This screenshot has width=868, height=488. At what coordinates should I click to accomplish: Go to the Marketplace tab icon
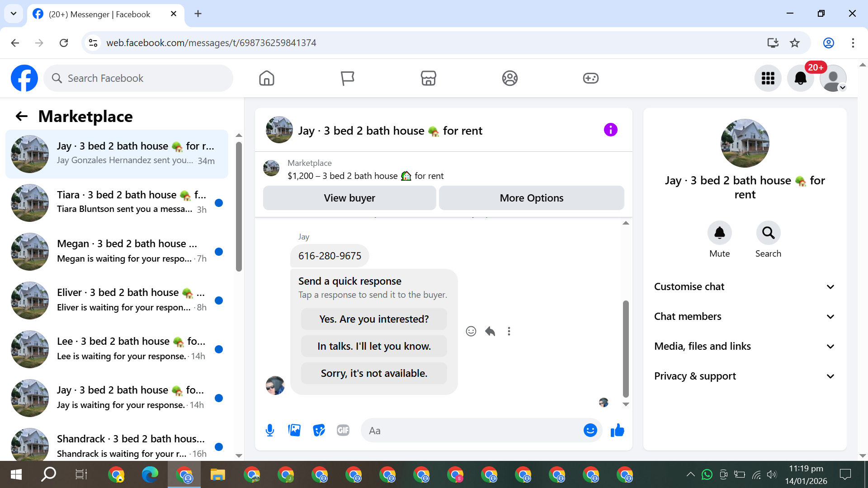tap(428, 78)
